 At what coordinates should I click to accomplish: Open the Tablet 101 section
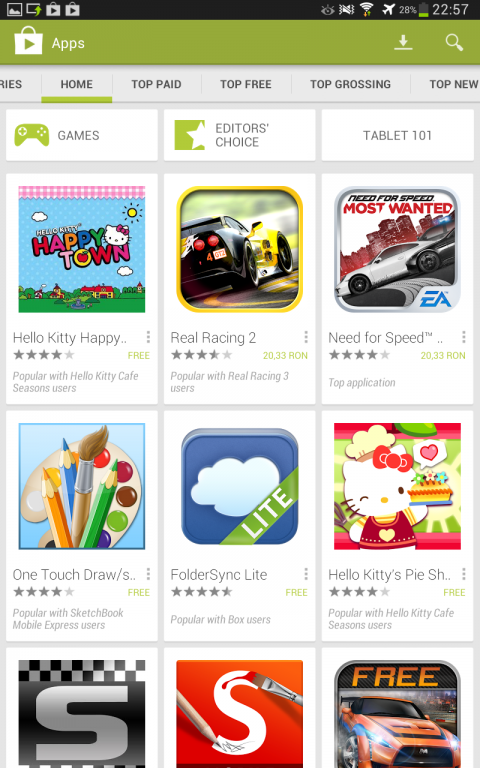pyautogui.click(x=397, y=135)
